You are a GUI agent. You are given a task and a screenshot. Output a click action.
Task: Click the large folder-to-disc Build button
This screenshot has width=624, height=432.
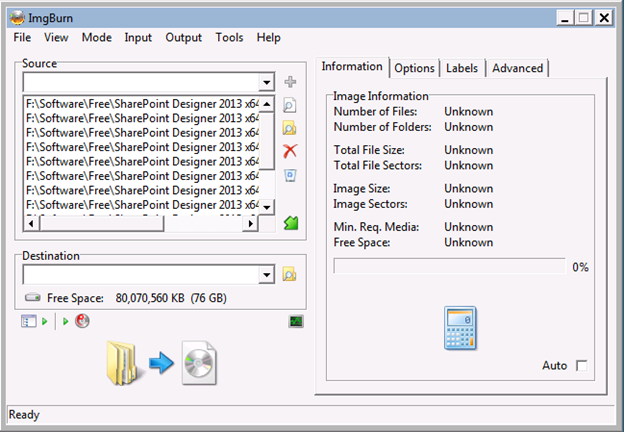(x=162, y=363)
